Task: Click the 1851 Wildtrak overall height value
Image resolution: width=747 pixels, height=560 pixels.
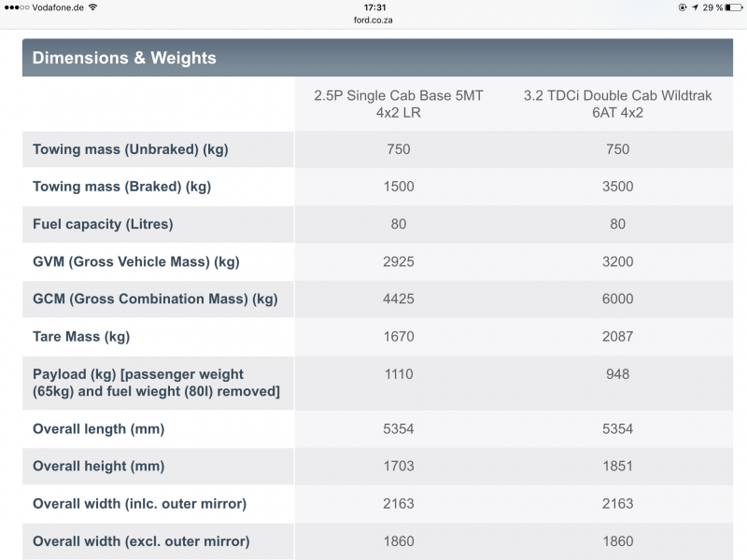Action: (x=617, y=466)
